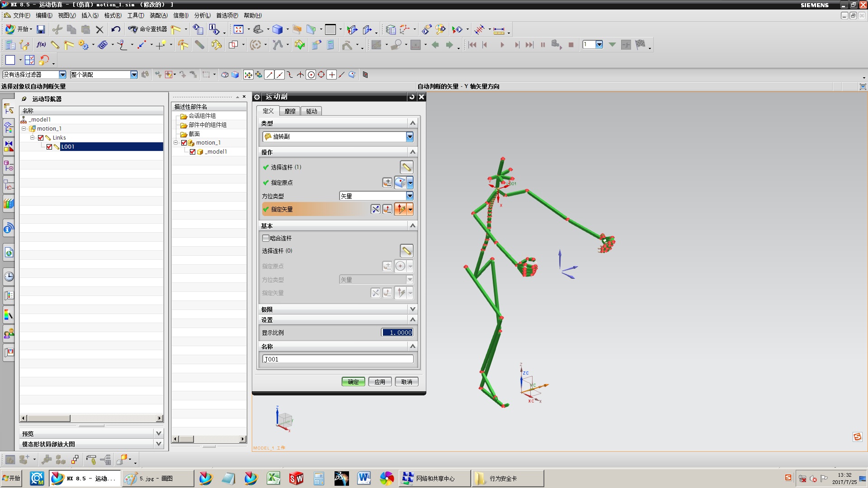The image size is (868, 488).
Task: Click reverse direction icon for 指定矢量
Action: point(376,209)
